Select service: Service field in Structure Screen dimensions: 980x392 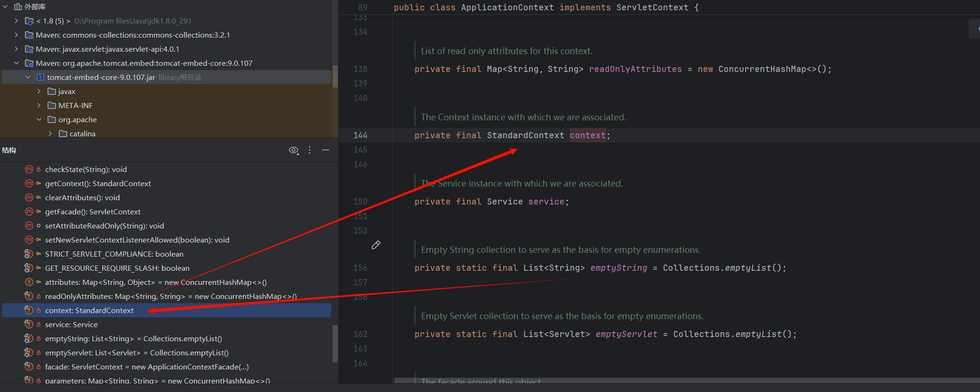71,324
